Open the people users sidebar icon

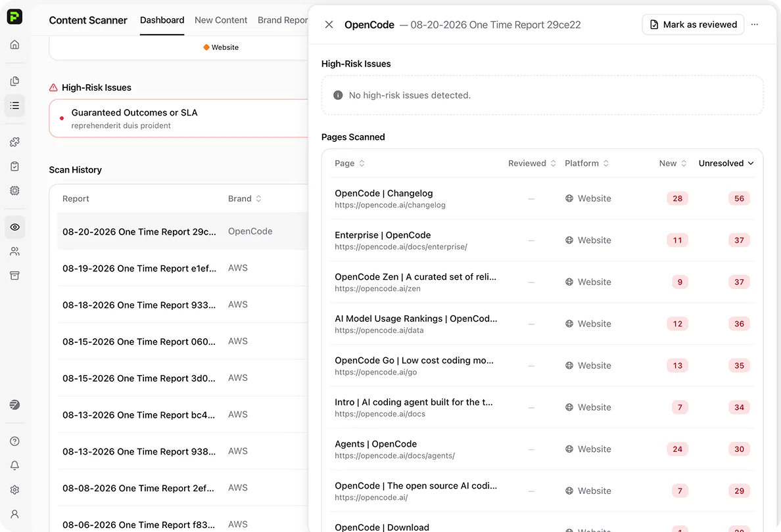[x=14, y=252]
